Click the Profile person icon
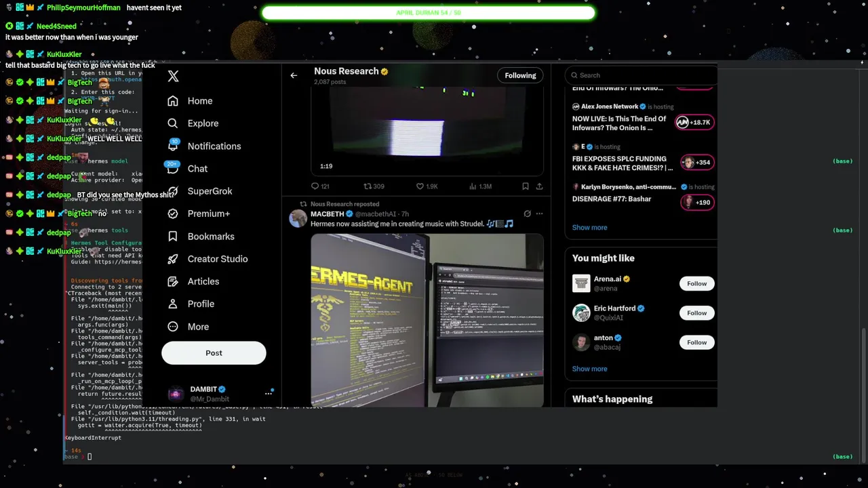Screen dimensions: 868x488 point(173,304)
